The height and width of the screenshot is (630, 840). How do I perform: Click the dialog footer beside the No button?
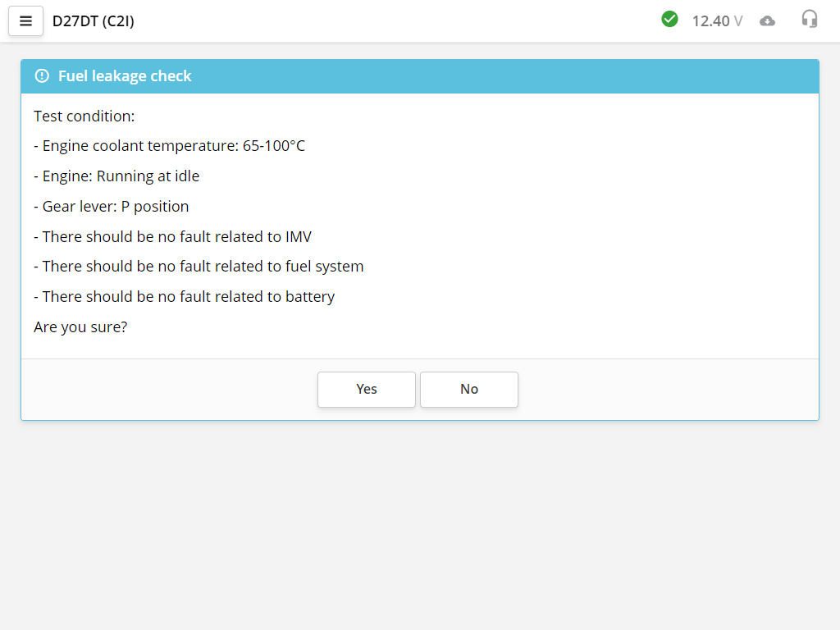tap(656, 389)
